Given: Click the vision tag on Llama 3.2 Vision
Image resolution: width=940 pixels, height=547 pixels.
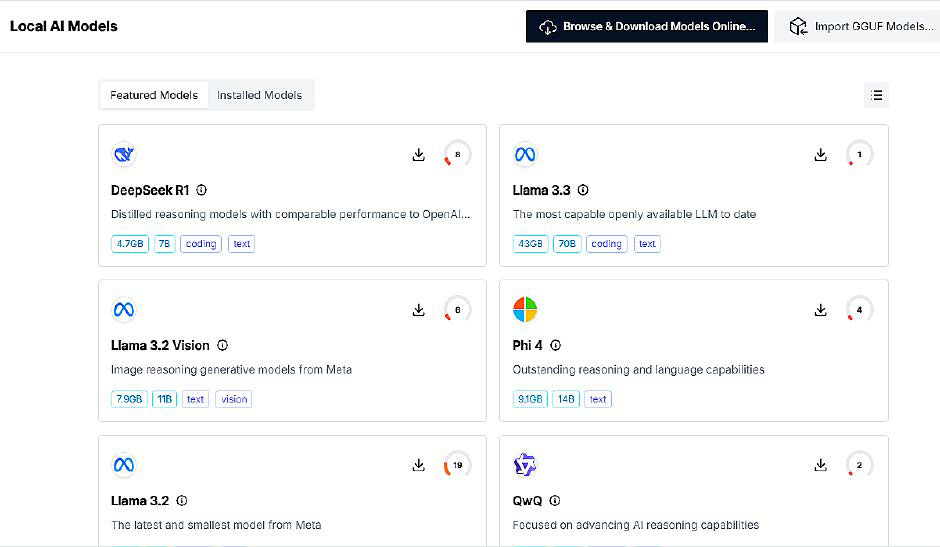Looking at the screenshot, I should (x=234, y=399).
